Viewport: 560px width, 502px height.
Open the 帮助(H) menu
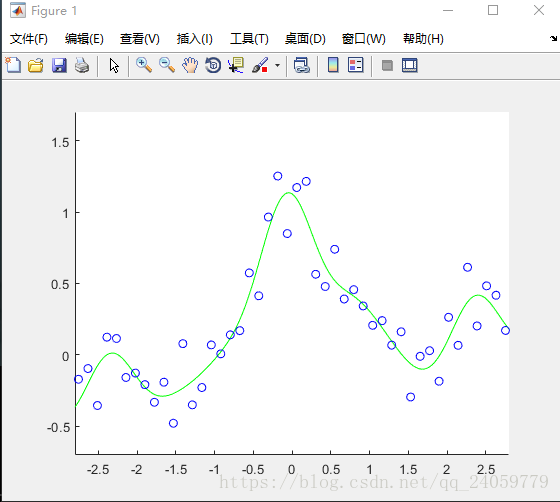coord(423,39)
